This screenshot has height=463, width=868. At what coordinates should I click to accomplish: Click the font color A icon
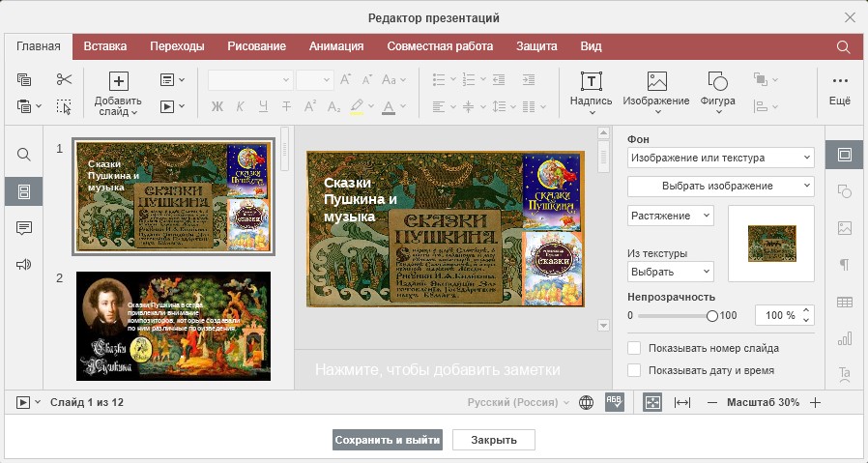[x=389, y=106]
